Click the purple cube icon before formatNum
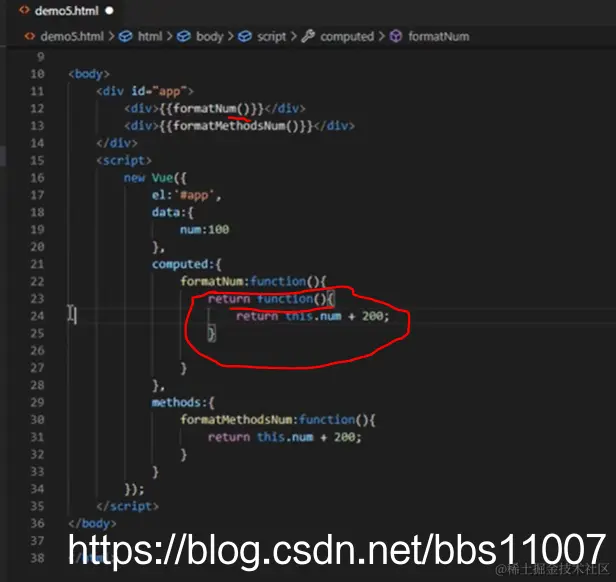 click(x=396, y=37)
